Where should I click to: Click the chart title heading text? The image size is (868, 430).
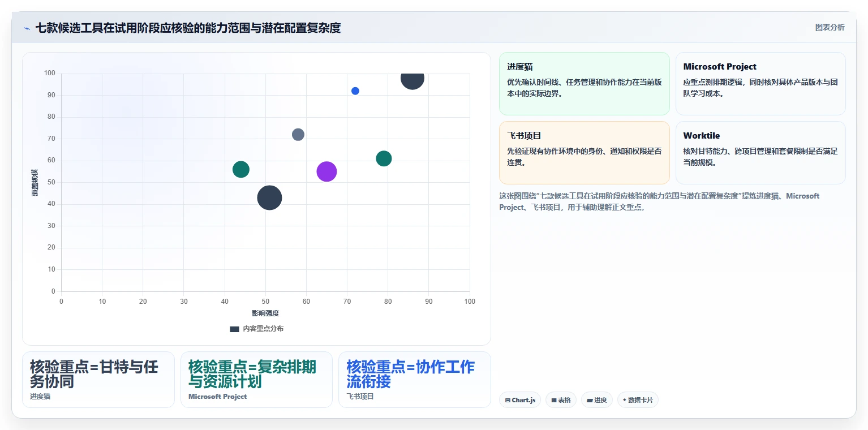[188, 28]
